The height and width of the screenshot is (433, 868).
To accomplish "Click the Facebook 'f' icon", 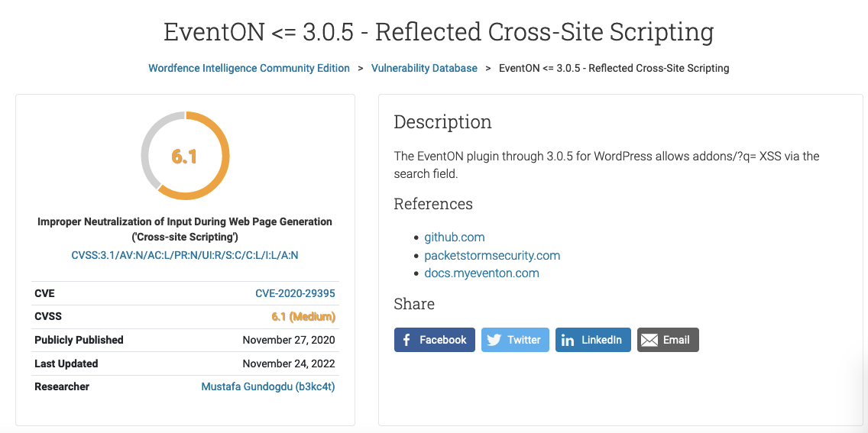I will click(406, 340).
